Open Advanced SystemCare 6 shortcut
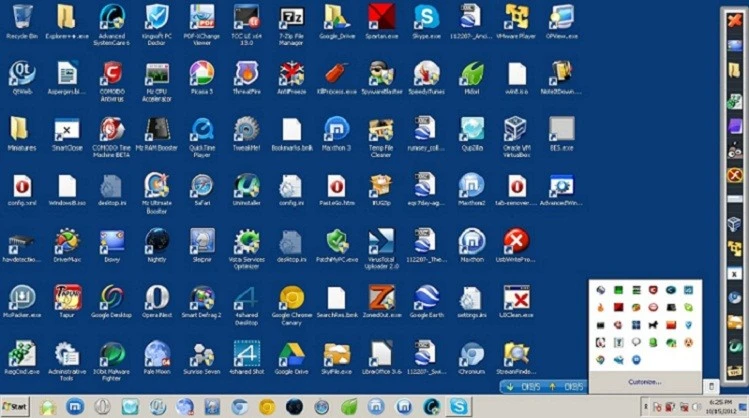Viewport: 749px width, 418px height. [x=111, y=24]
